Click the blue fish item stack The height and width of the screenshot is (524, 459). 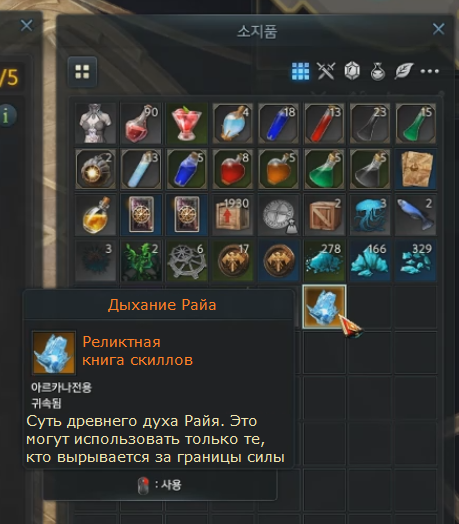click(416, 215)
